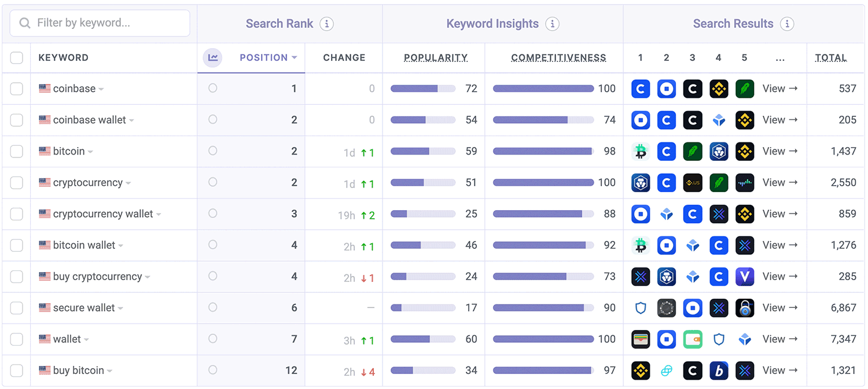
Task: Click popularity bar for coinbase row
Action: pos(423,89)
